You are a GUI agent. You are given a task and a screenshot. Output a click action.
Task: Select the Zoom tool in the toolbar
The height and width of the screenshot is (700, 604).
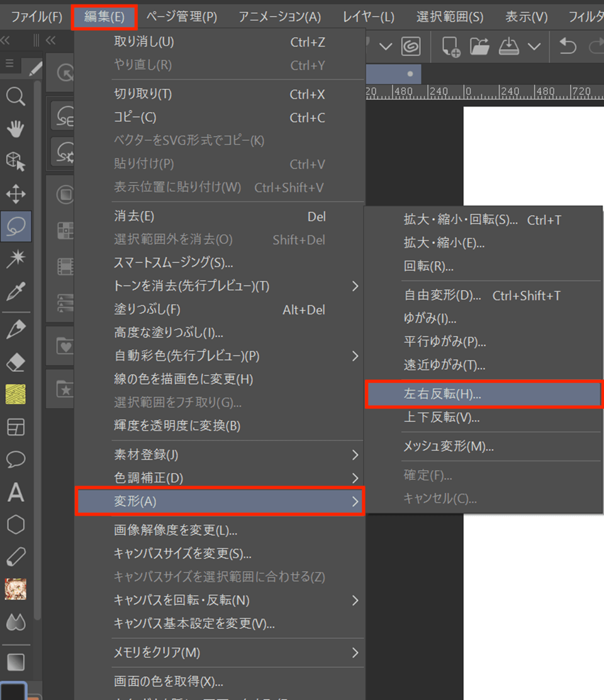pos(14,96)
